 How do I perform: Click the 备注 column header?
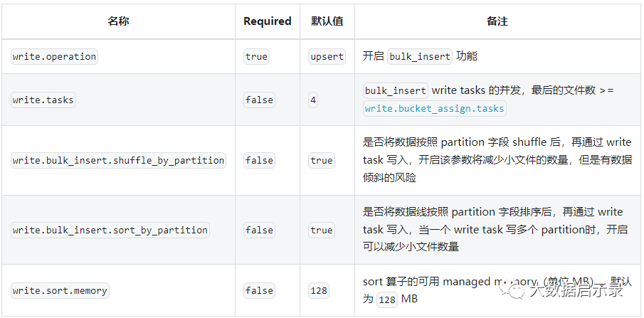pyautogui.click(x=497, y=21)
